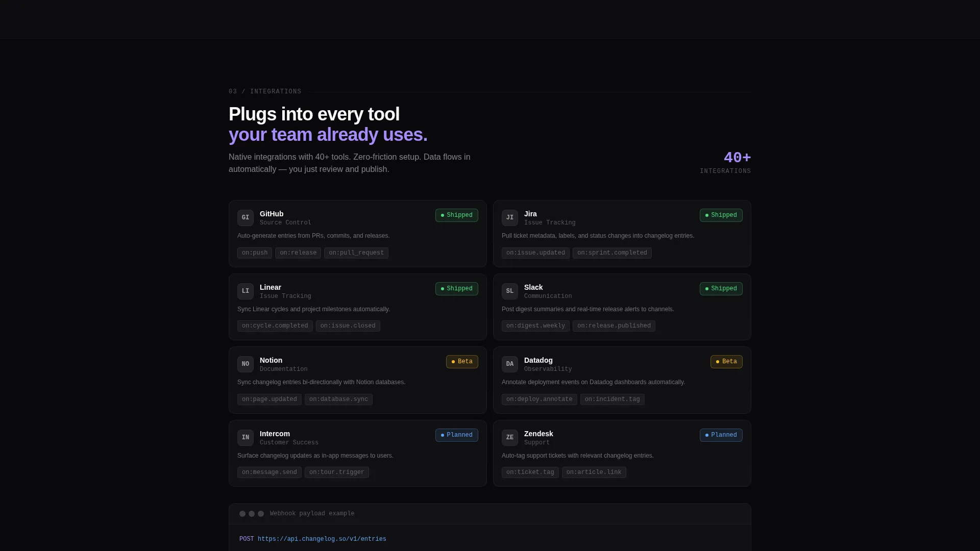This screenshot has height=551, width=980.
Task: Select the on:issue.updated tag
Action: 535,253
